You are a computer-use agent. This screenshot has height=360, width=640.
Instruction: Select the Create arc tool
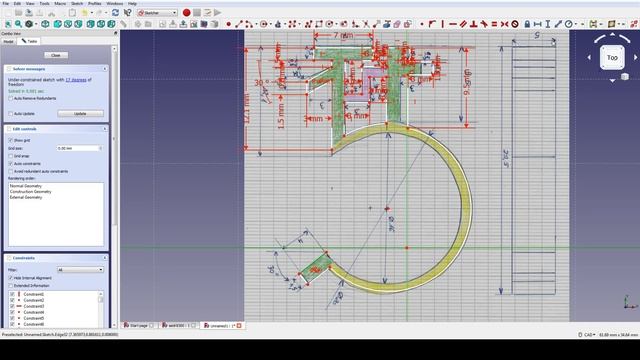tap(249, 24)
